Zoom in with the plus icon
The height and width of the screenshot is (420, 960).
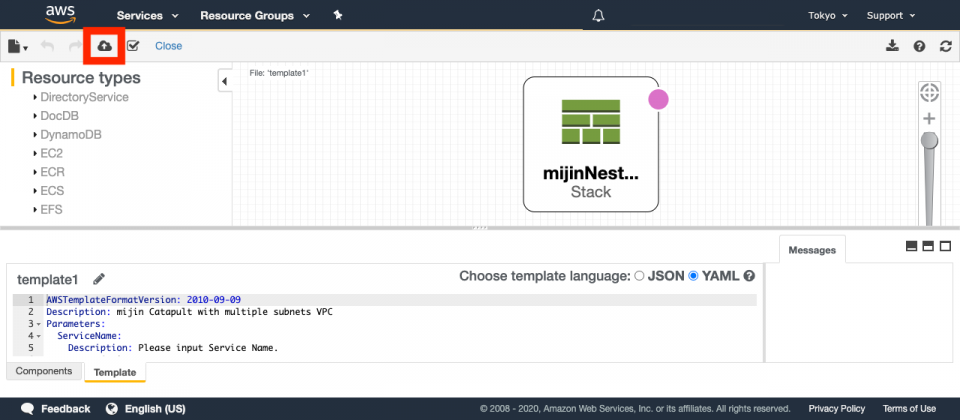(929, 118)
